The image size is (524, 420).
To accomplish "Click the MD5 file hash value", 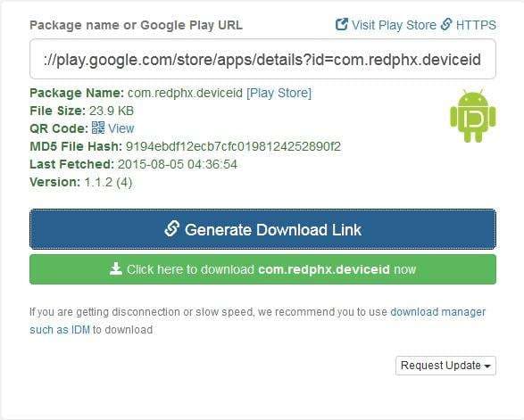I will click(233, 146).
